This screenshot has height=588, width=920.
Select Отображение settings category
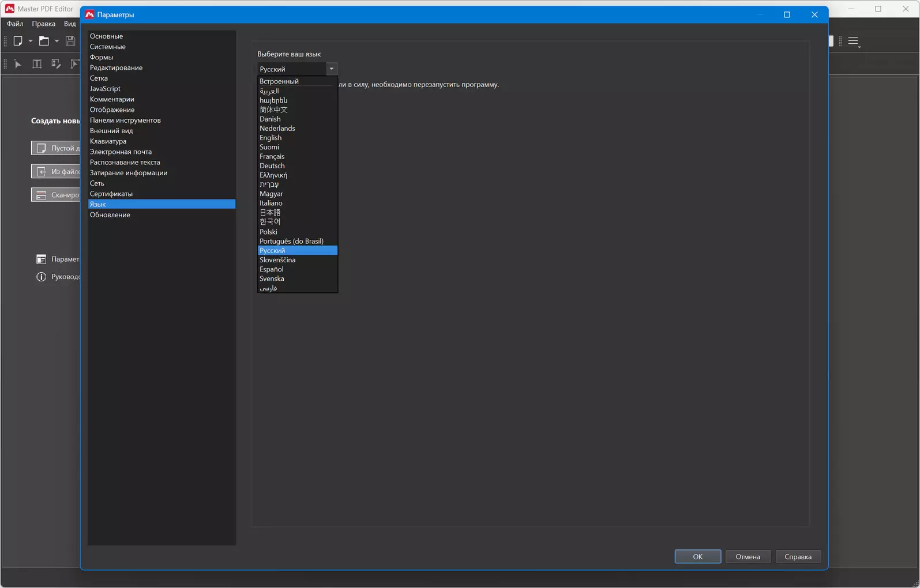[162, 110]
